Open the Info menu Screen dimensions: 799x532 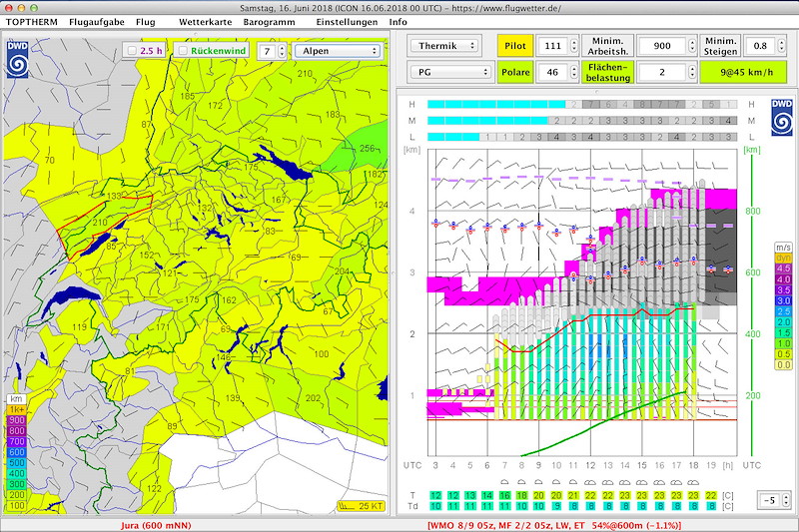point(398,22)
